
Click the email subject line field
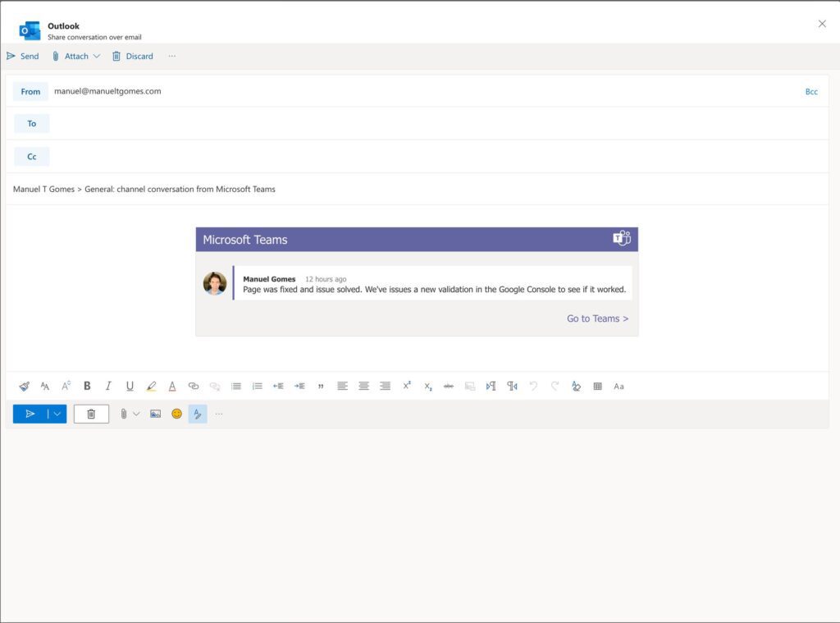point(417,190)
